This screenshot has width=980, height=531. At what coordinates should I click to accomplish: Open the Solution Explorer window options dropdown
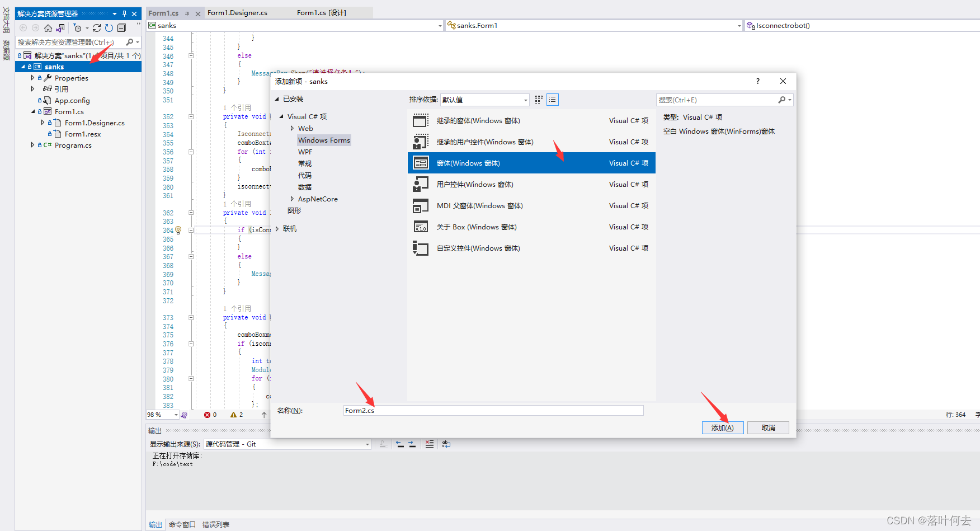click(115, 13)
